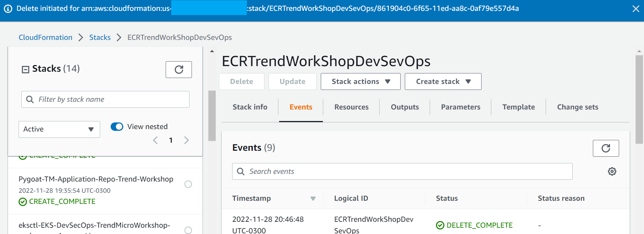This screenshot has width=644, height=234.
Task: Click the stacks panel vertical scrollbar
Action: [212, 116]
